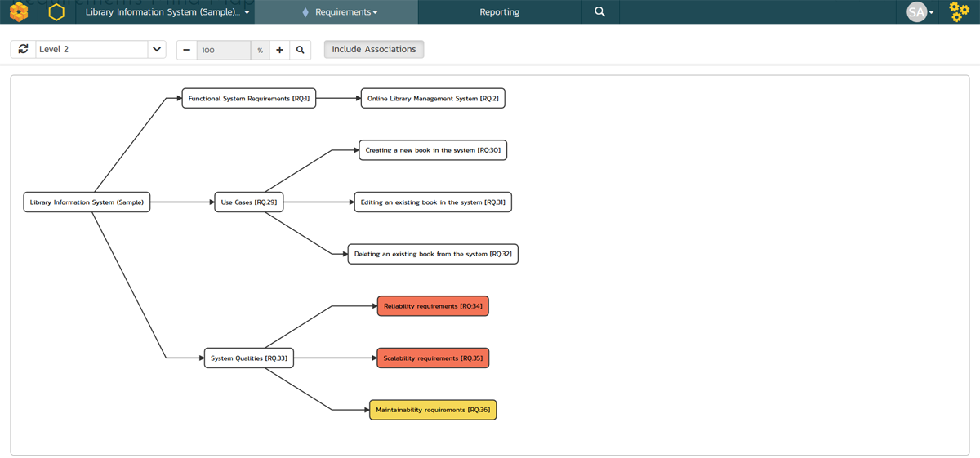
Task: Open the SA user profile menu
Action: point(920,12)
